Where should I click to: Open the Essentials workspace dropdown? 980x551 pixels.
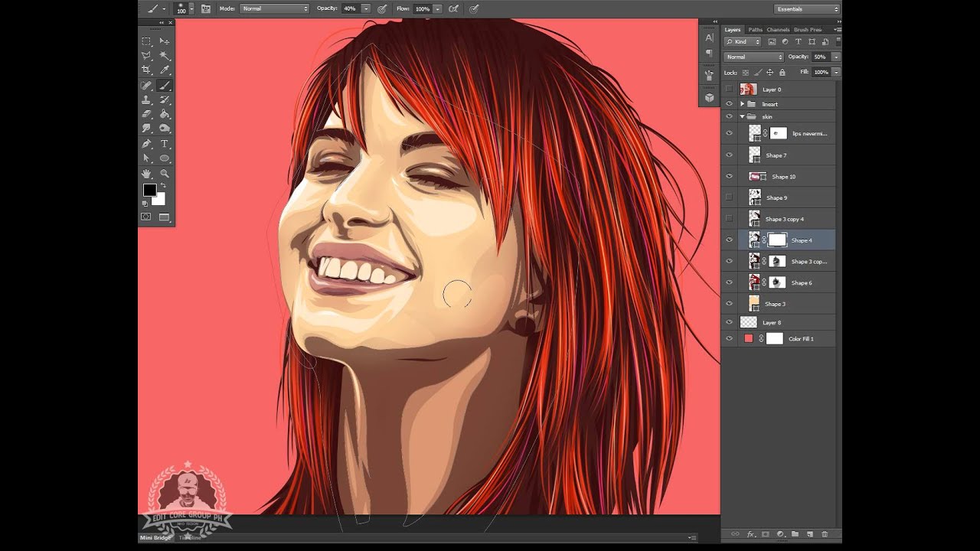tap(807, 8)
